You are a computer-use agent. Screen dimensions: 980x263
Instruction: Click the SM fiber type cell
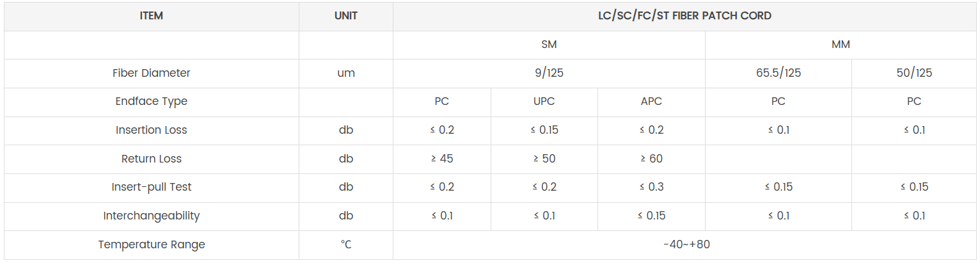click(x=549, y=45)
